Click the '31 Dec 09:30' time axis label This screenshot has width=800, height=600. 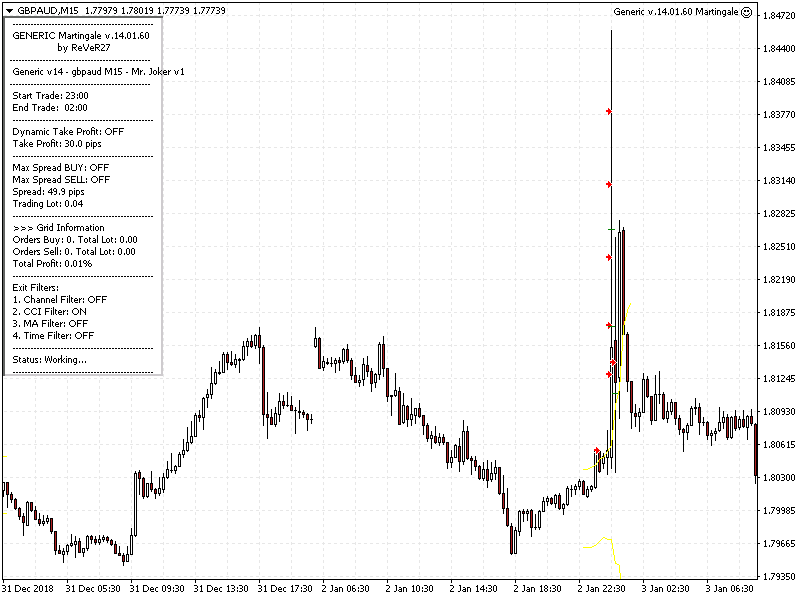(157, 589)
